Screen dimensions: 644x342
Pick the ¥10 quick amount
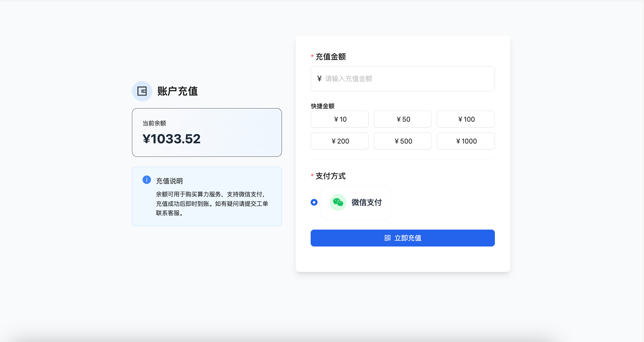339,119
